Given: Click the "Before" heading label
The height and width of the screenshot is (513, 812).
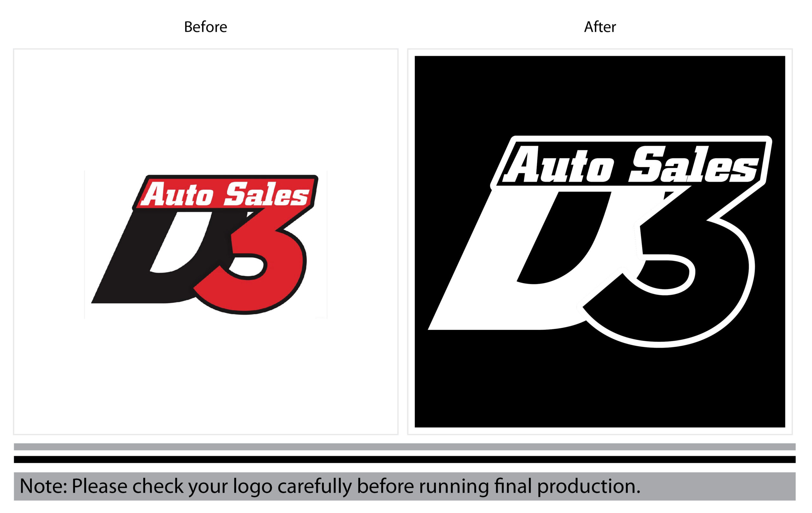Looking at the screenshot, I should [x=205, y=27].
